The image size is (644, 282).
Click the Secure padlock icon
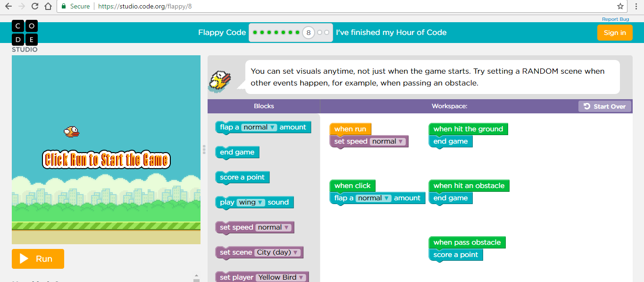(x=63, y=6)
